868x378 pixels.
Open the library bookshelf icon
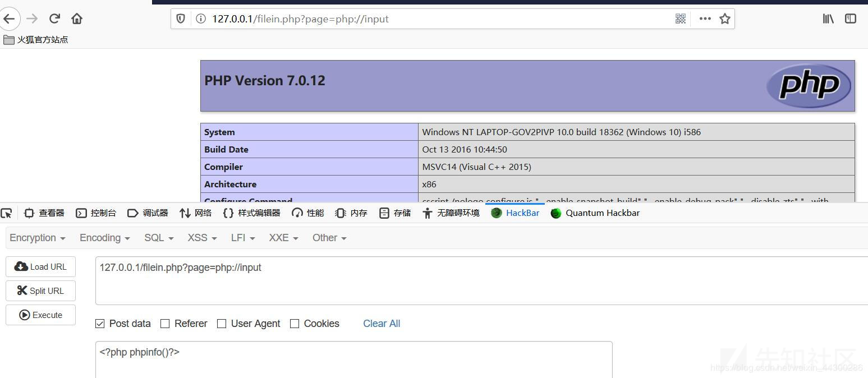click(828, 19)
